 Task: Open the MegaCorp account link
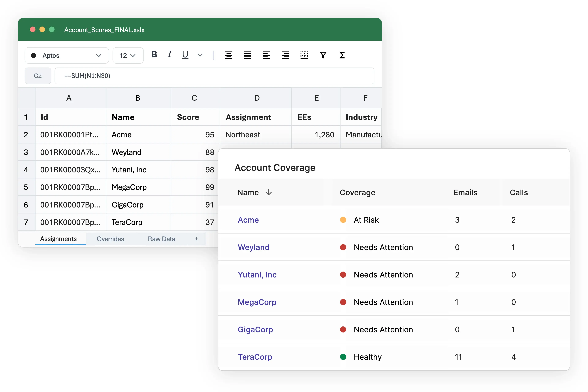257,302
